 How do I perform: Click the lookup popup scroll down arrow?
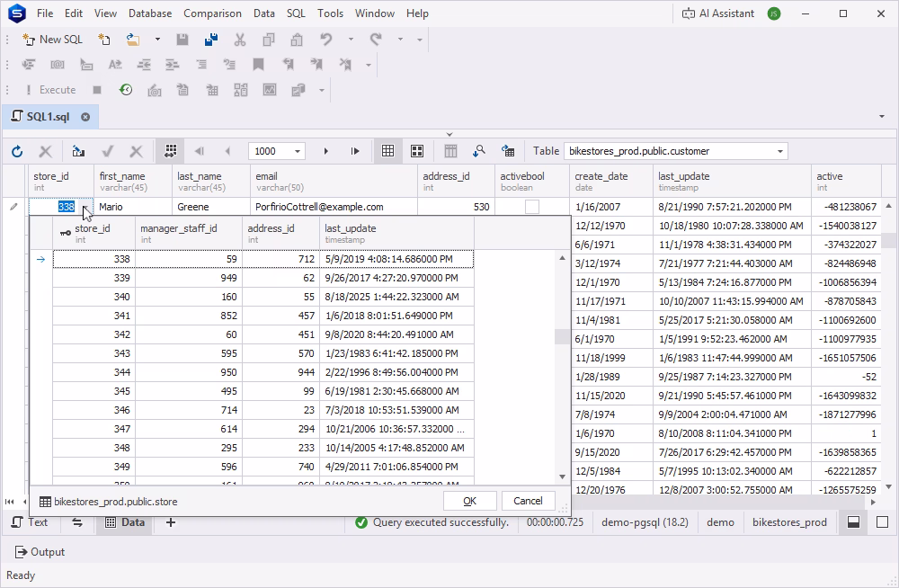pyautogui.click(x=562, y=477)
